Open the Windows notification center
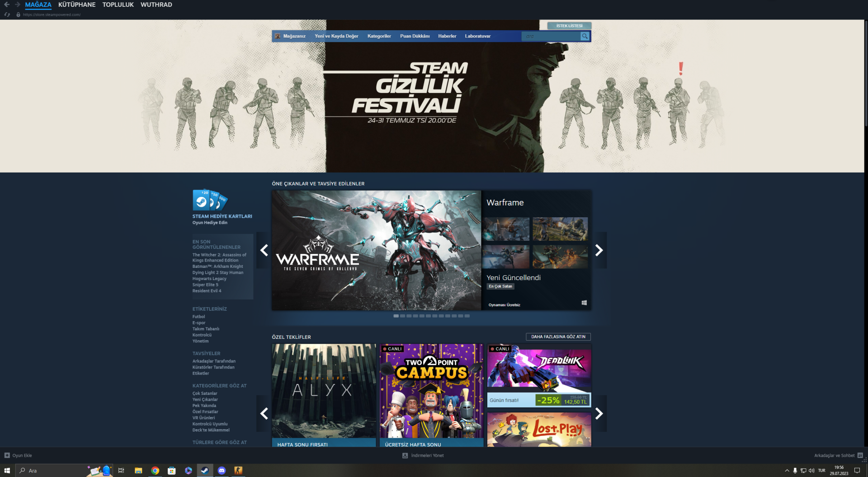This screenshot has width=868, height=477. coord(857,471)
